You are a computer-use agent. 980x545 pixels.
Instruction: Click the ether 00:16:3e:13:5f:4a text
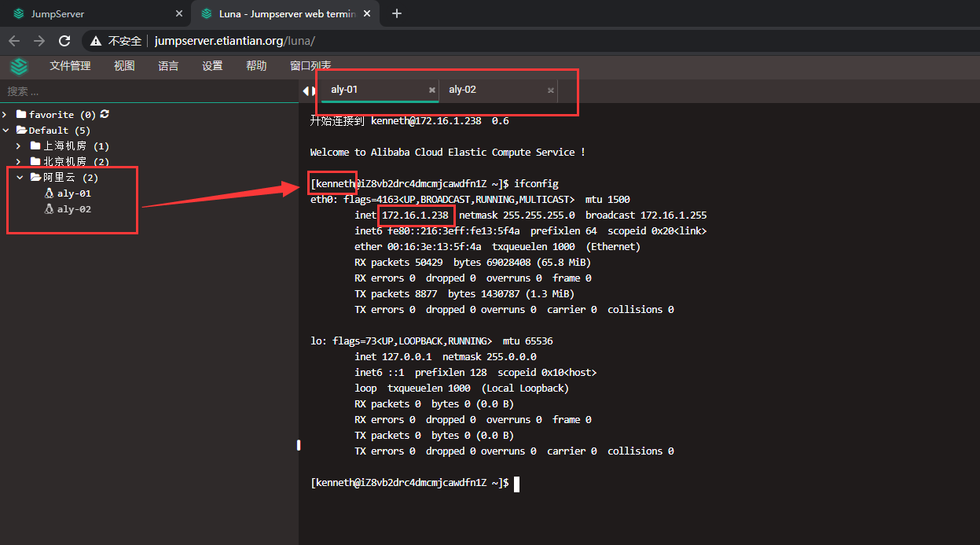[x=418, y=247]
